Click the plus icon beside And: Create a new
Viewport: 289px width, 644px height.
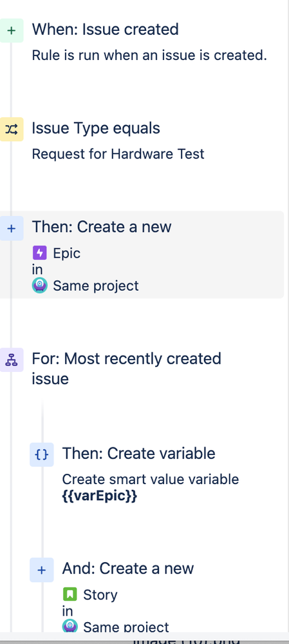(x=42, y=570)
